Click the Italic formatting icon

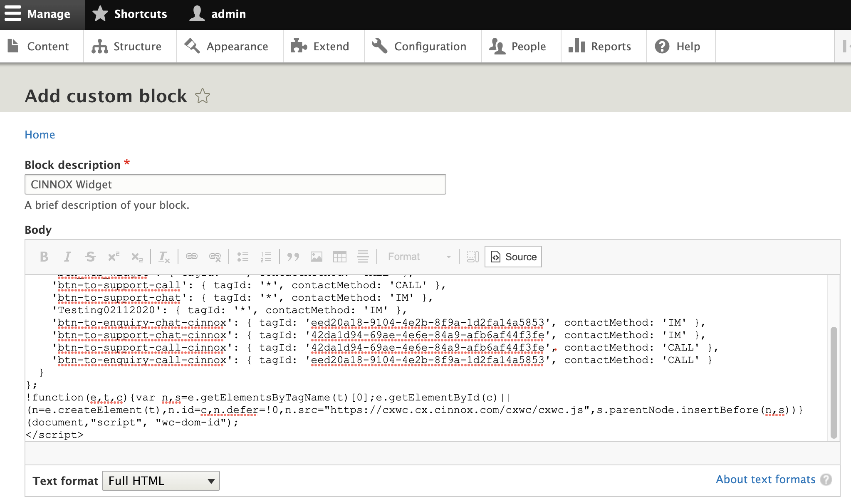(x=67, y=257)
